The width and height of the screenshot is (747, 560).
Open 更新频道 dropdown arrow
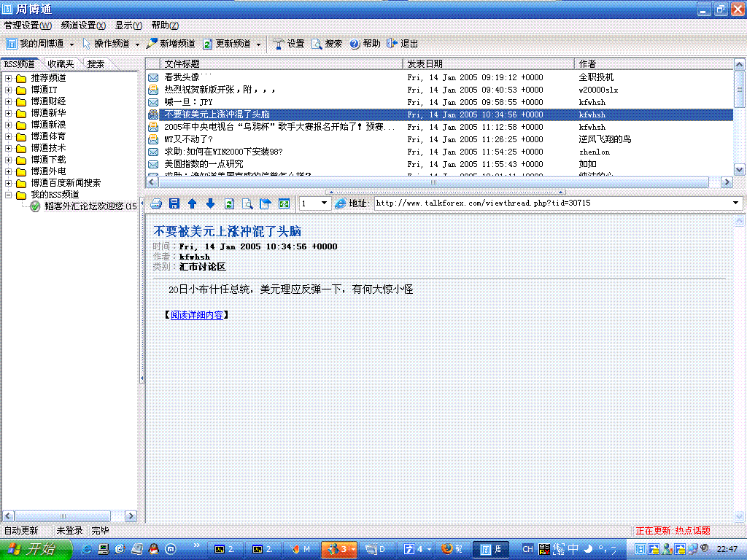coord(259,44)
